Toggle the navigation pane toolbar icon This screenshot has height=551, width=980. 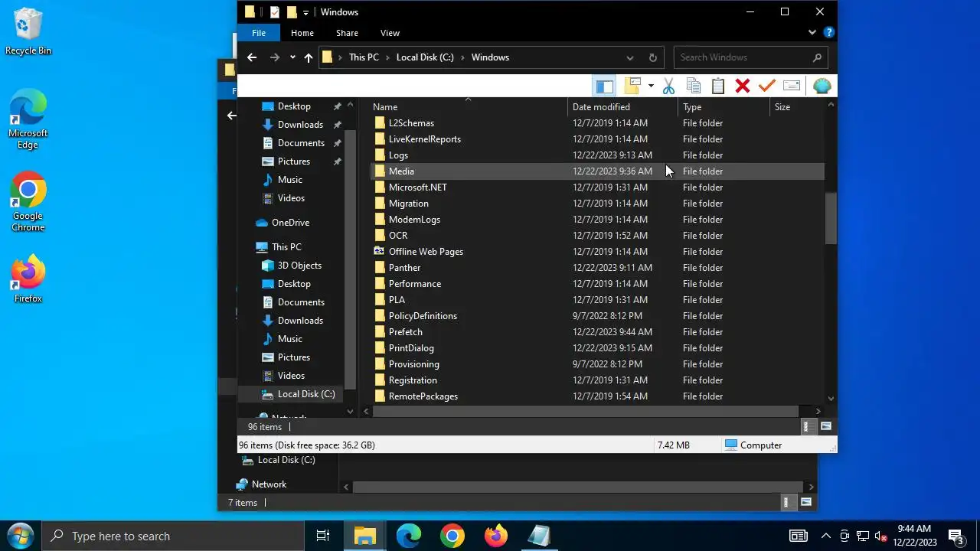pyautogui.click(x=604, y=86)
